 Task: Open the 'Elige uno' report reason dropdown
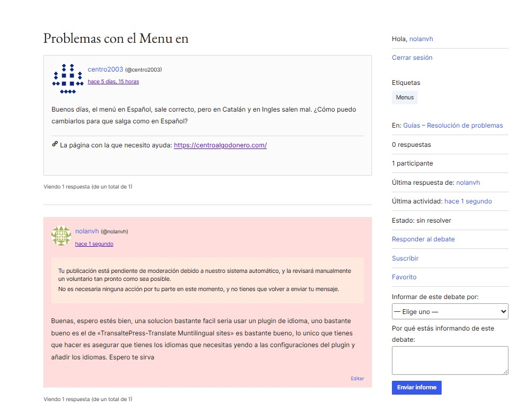point(450,311)
